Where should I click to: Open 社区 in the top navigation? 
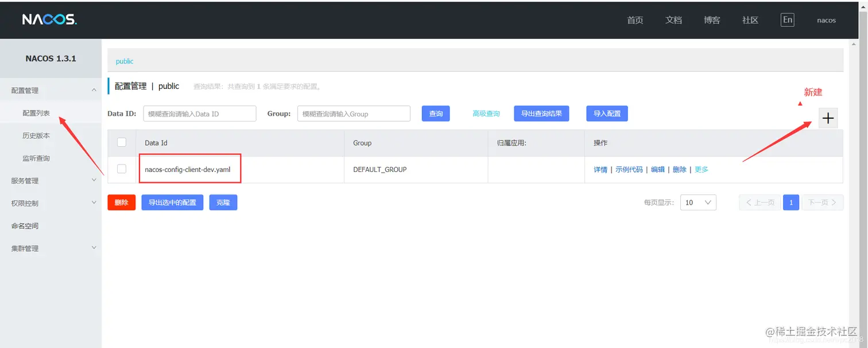[x=750, y=20]
